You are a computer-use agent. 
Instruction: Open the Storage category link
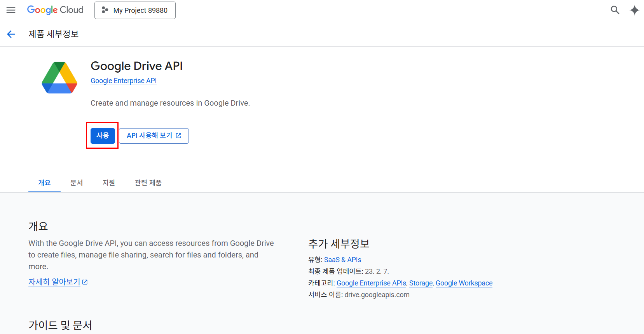421,283
